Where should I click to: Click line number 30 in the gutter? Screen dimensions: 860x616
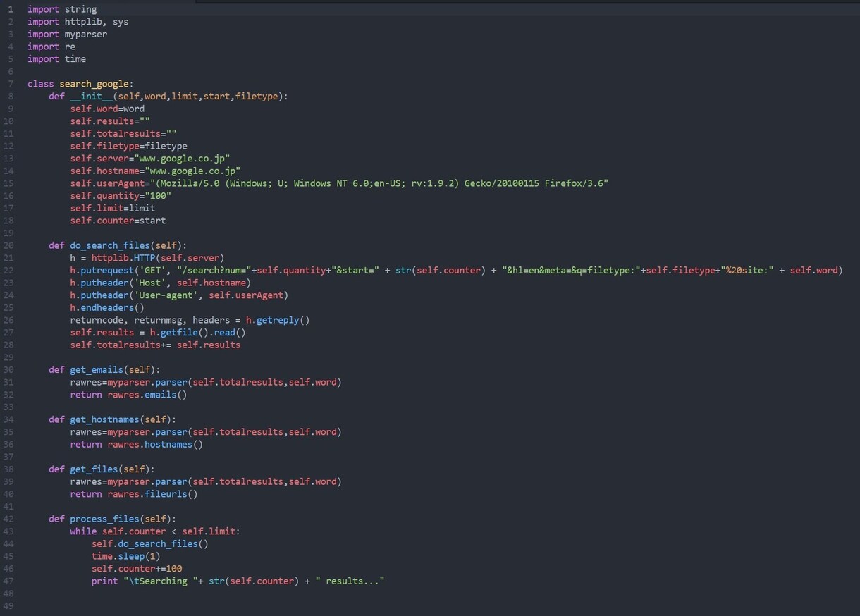point(9,369)
